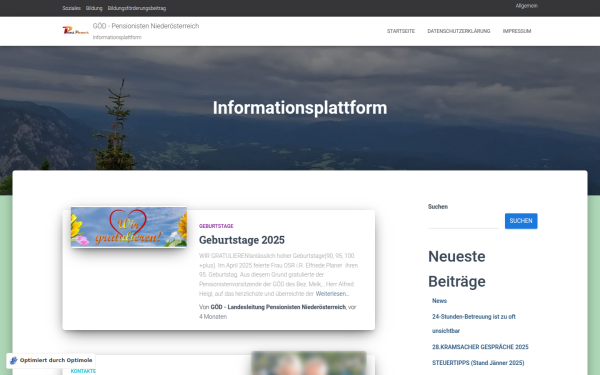This screenshot has height=375, width=600.
Task: Open the Bildung top menu item
Action: (x=94, y=8)
